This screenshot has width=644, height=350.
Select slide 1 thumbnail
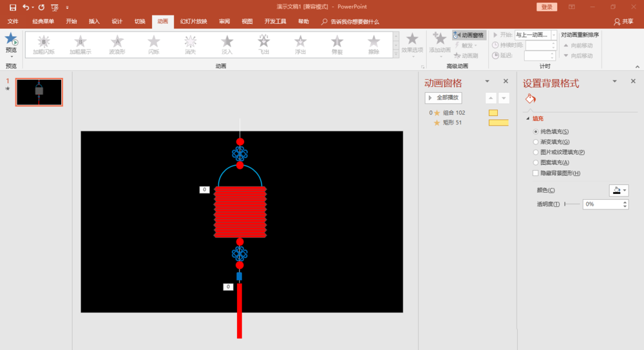coord(39,92)
